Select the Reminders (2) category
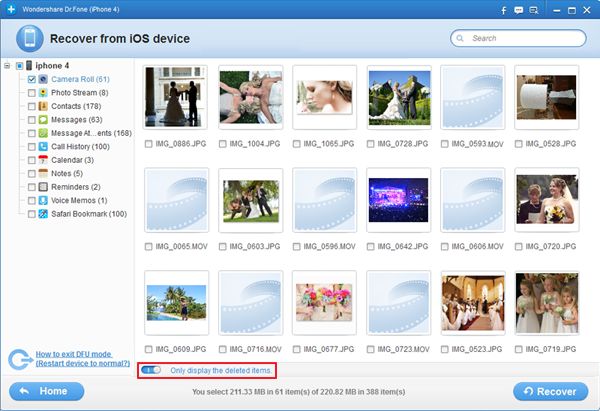This screenshot has height=411, width=600. [x=76, y=187]
